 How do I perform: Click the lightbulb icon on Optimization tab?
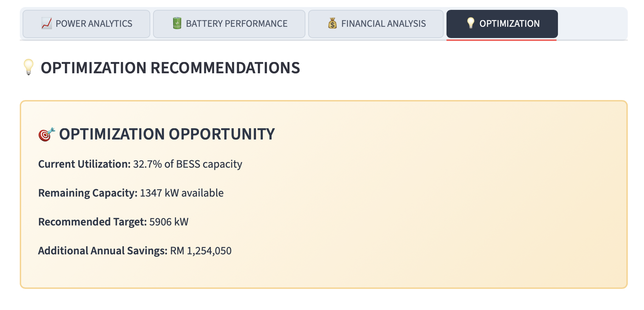point(470,23)
